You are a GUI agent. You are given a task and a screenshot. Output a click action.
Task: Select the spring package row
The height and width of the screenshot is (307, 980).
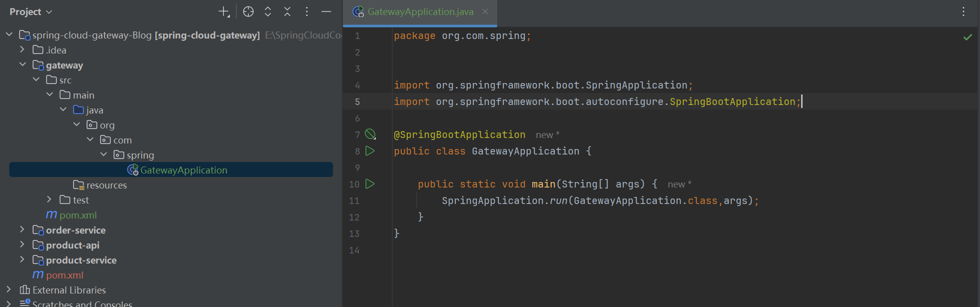tap(171, 155)
